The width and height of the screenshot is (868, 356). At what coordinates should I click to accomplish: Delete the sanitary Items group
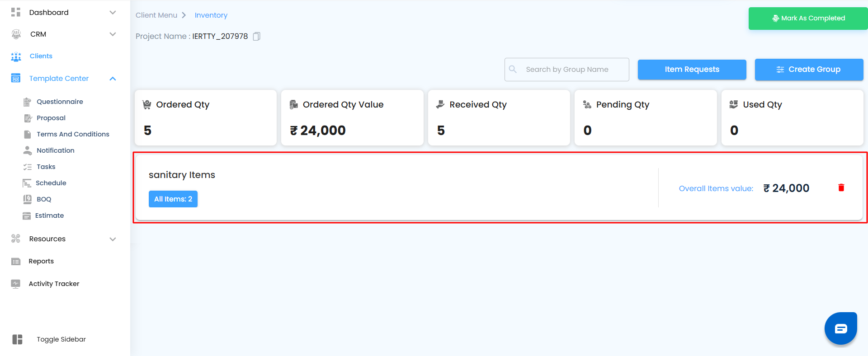click(841, 188)
